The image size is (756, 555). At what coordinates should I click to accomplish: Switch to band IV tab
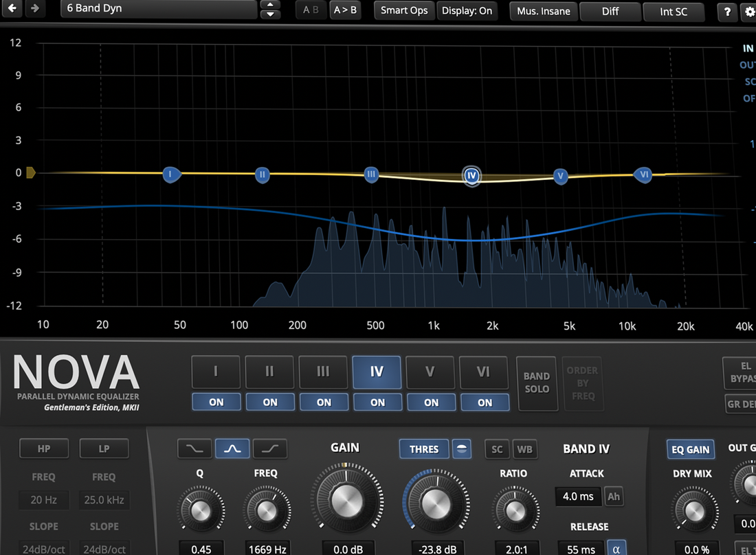(x=377, y=372)
